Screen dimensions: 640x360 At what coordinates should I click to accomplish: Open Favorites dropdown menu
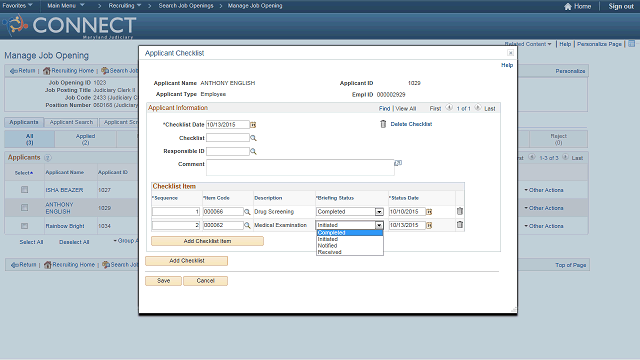(x=18, y=6)
